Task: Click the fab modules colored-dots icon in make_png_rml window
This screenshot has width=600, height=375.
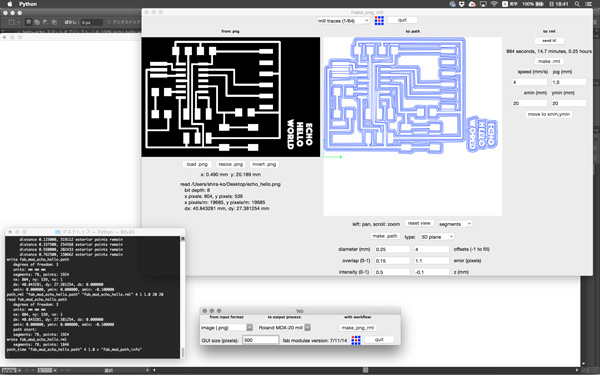Action: click(379, 20)
